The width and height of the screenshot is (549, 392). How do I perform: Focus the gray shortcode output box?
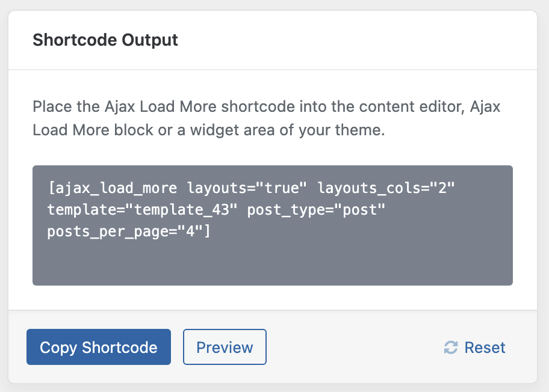coord(273,225)
